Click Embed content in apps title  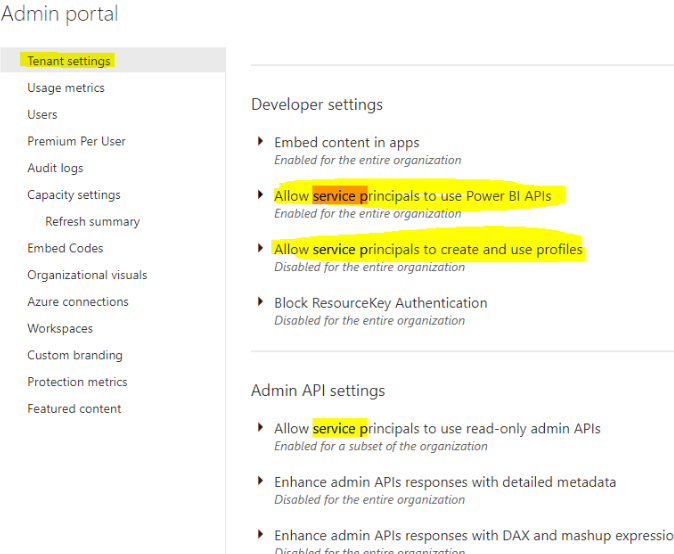(x=347, y=143)
